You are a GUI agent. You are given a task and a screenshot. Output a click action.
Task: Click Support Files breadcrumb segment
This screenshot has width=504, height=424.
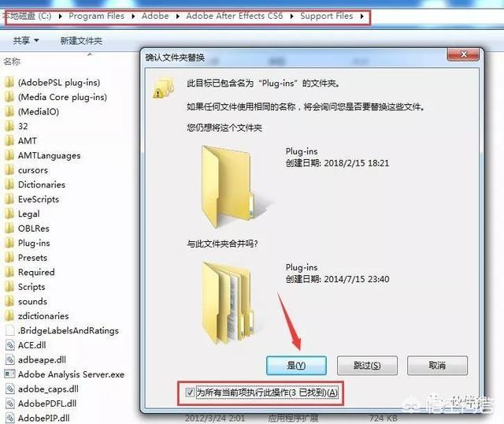pos(327,16)
